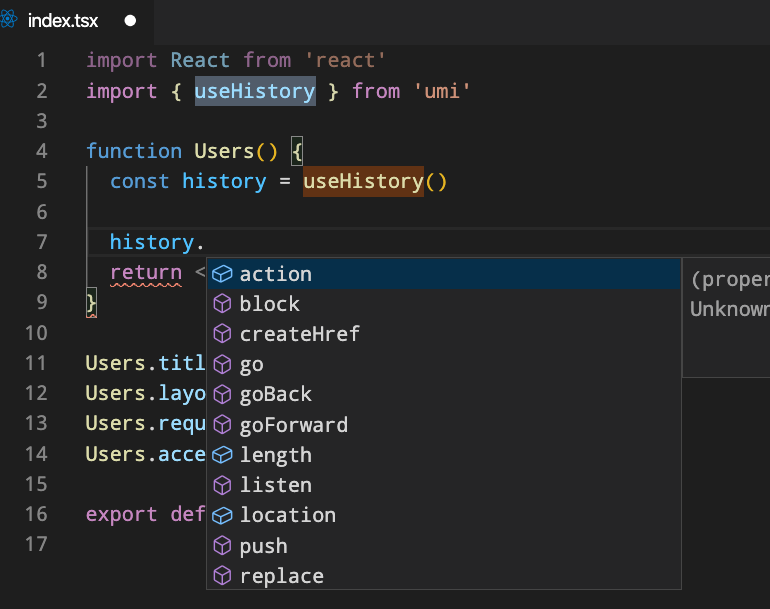This screenshot has width=770, height=609.
Task: Click the 'react' string on line 1
Action: (345, 60)
